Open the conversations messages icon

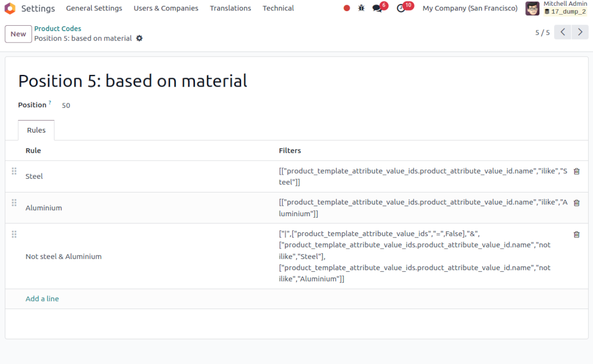[377, 8]
